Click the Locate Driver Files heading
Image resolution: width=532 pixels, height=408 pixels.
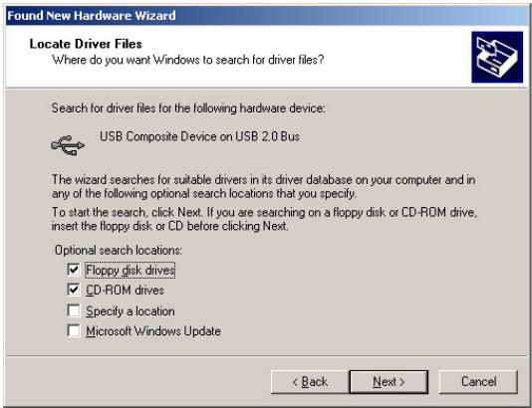[x=86, y=44]
